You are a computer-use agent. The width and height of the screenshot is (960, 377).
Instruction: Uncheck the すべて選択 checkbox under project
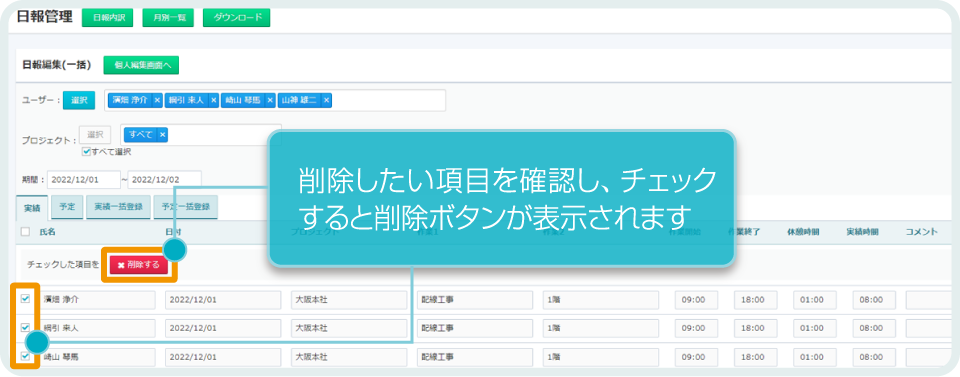click(x=86, y=151)
